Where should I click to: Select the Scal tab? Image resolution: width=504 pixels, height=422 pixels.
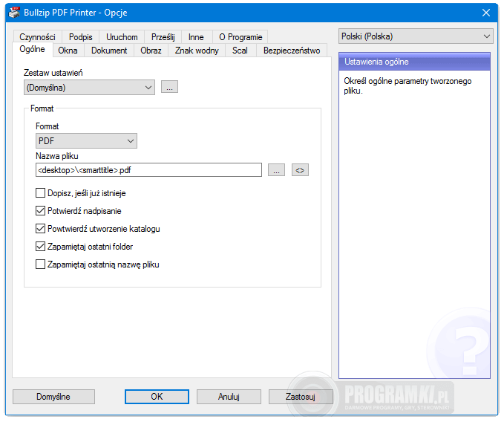[240, 51]
